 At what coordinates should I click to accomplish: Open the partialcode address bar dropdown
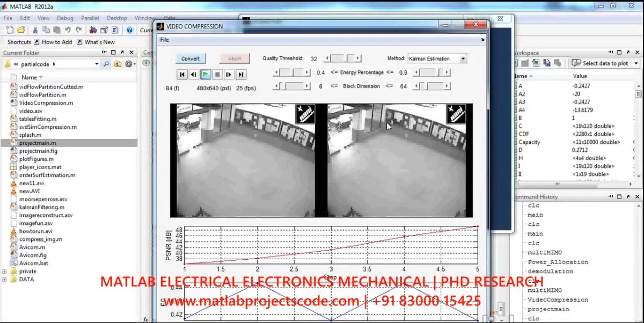97,64
